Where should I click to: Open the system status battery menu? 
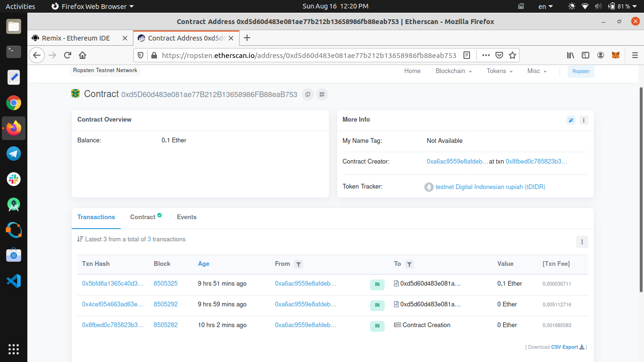(622, 6)
